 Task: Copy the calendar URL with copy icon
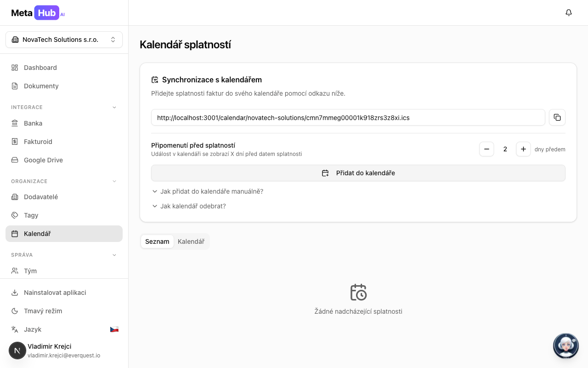[x=557, y=117]
